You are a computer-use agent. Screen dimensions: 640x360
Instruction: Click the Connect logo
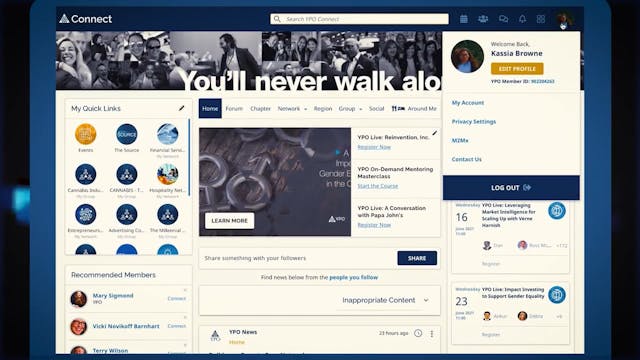click(x=86, y=19)
